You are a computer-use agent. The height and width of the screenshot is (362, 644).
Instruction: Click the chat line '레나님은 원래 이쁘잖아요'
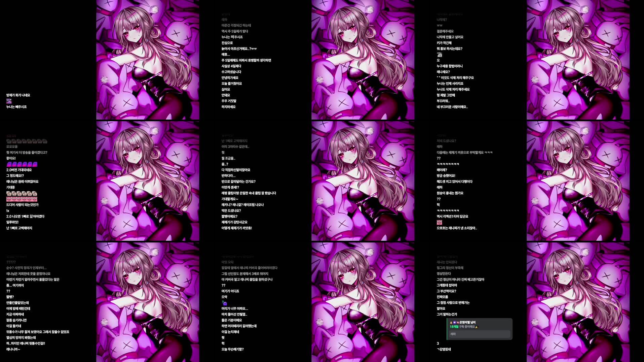(x=22, y=182)
